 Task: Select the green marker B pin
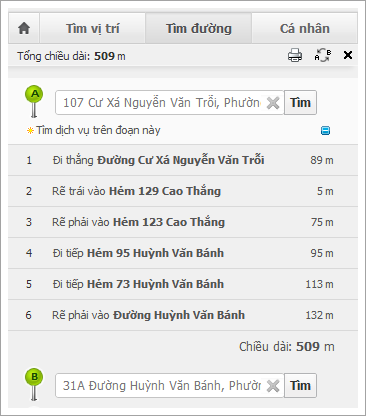pos(34,384)
